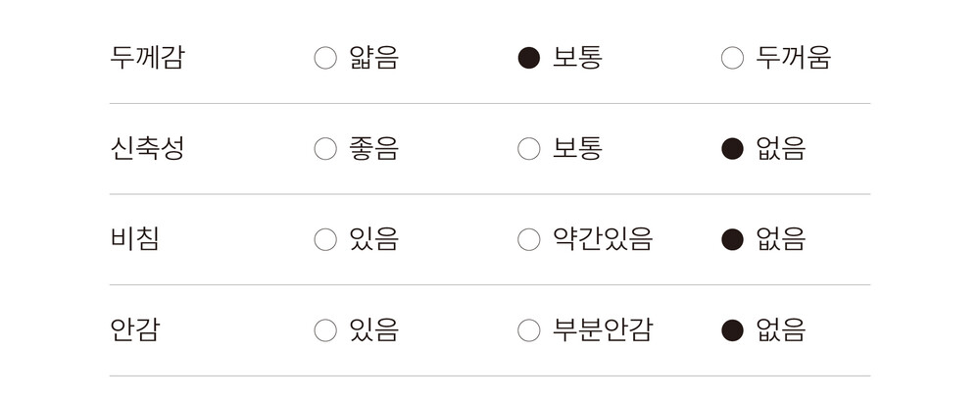The width and height of the screenshot is (980, 402).
Task: Click the 부분안감 option text
Action: tap(602, 330)
